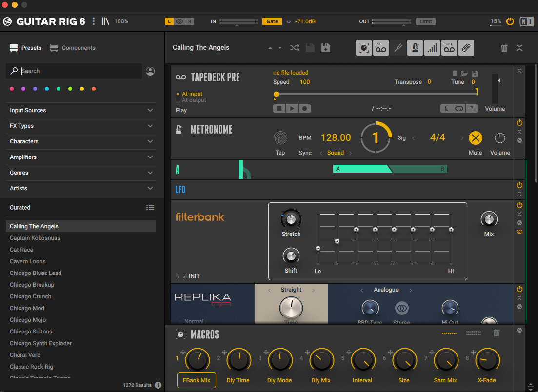Screen dimensions: 538x392
Task: Toggle the Tapedeck Pre toolbar icon
Action: point(380,48)
